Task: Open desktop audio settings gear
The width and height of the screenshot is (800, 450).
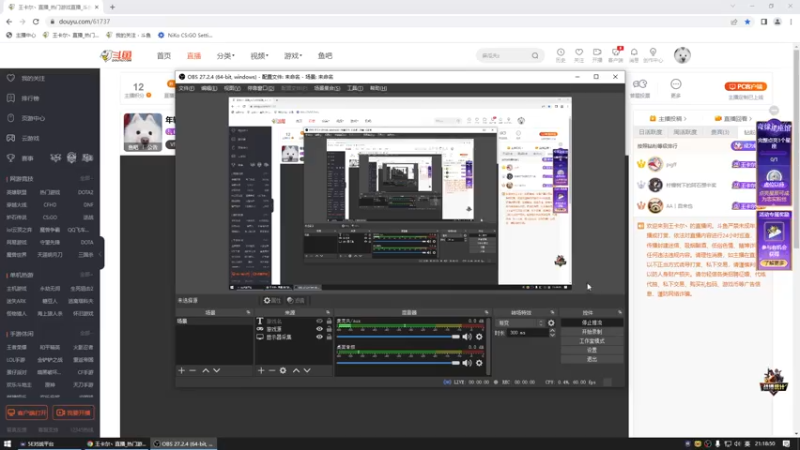Action: click(x=479, y=363)
